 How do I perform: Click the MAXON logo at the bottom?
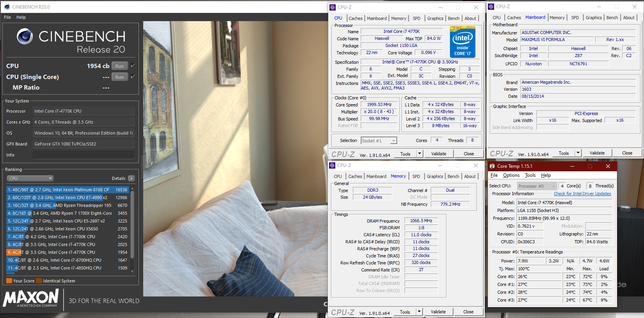(31, 298)
